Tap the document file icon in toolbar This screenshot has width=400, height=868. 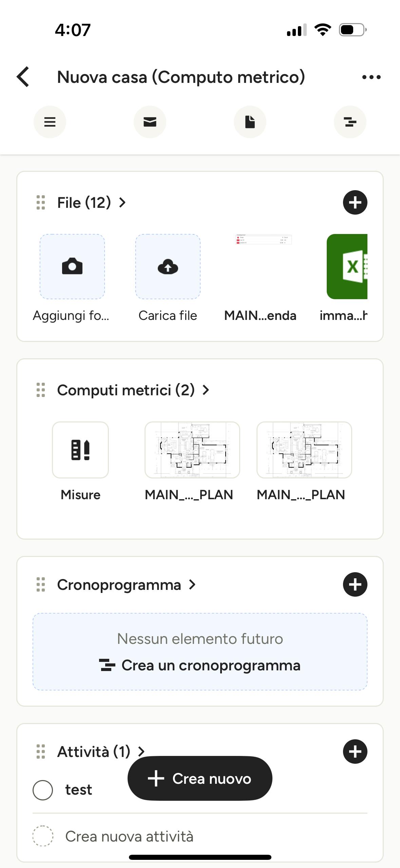(x=250, y=122)
